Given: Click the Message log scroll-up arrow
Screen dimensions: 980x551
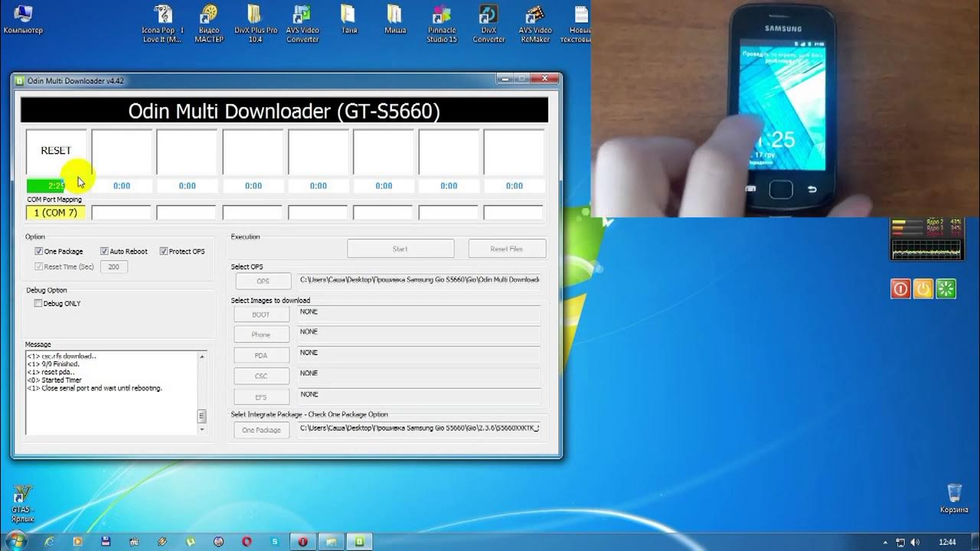Looking at the screenshot, I should tap(202, 356).
